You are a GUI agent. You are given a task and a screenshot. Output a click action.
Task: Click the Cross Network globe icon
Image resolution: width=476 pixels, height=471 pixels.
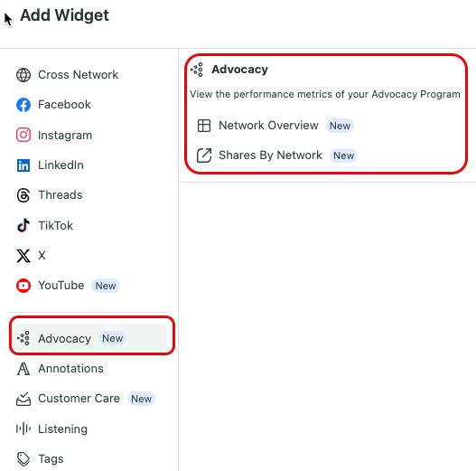coord(23,75)
